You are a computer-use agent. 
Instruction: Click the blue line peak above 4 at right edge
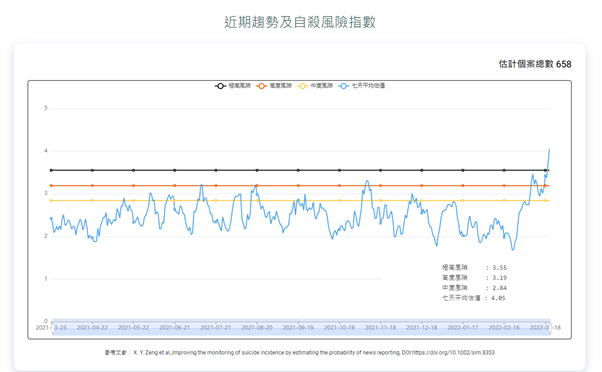click(549, 149)
